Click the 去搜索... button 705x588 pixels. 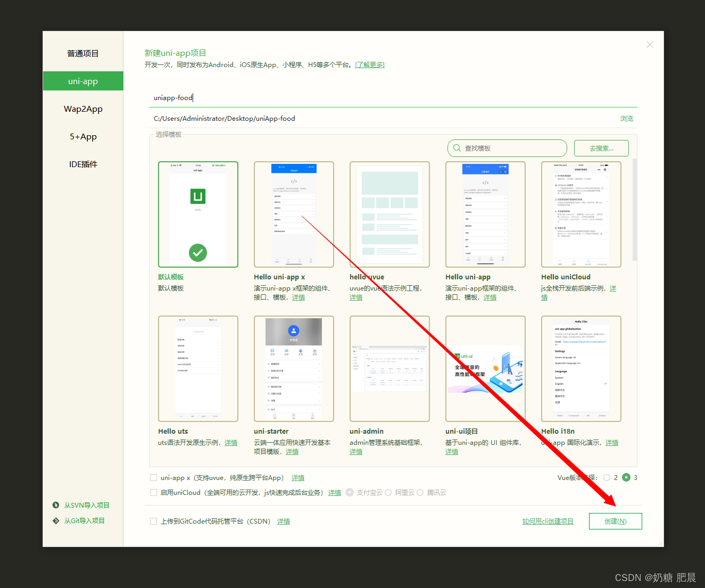click(601, 148)
